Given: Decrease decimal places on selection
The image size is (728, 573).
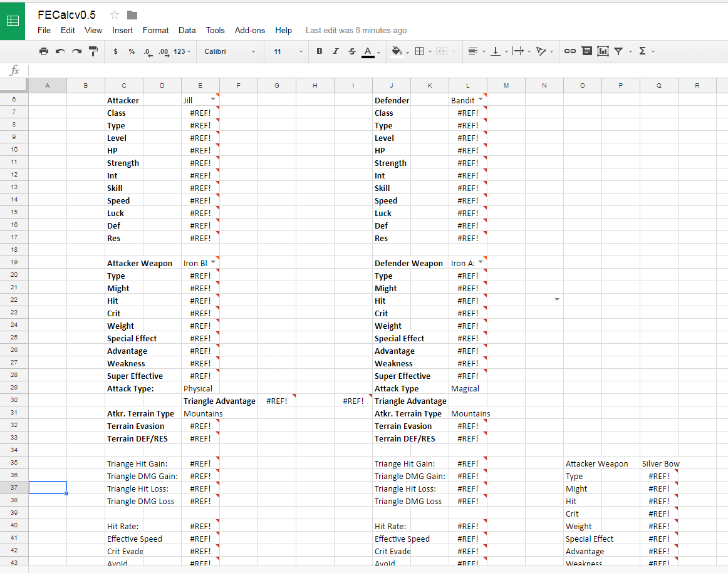Looking at the screenshot, I should (x=147, y=53).
